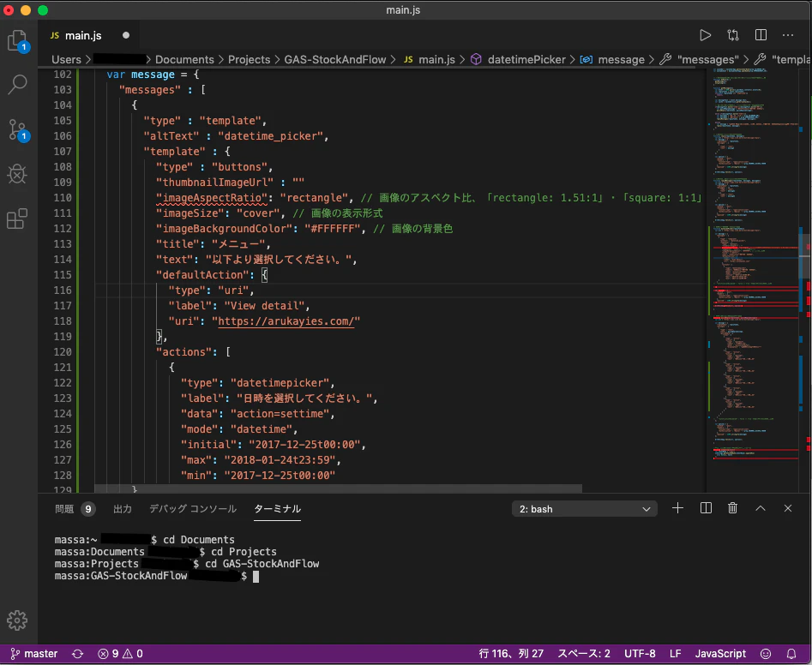Image resolution: width=812 pixels, height=665 pixels.
Task: Select the master branch in the status bar
Action: click(34, 654)
